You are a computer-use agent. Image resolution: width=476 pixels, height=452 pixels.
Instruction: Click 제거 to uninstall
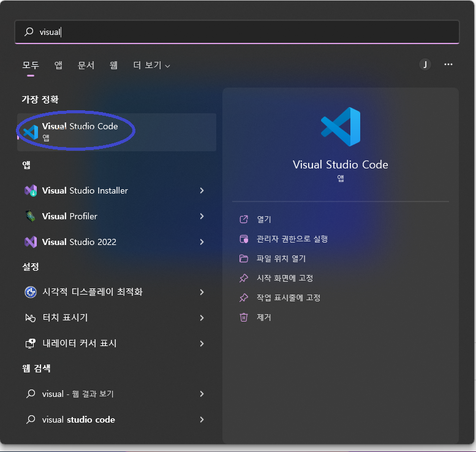click(x=264, y=317)
